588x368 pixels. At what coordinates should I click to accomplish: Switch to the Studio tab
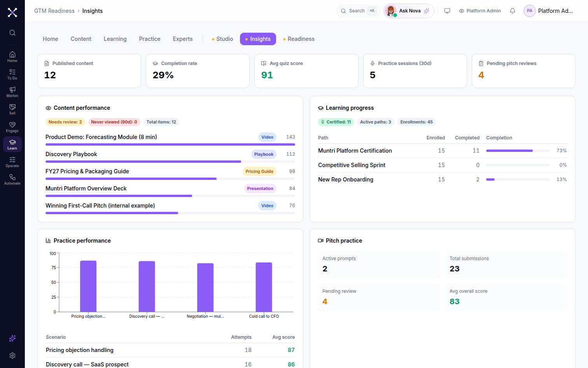222,39
